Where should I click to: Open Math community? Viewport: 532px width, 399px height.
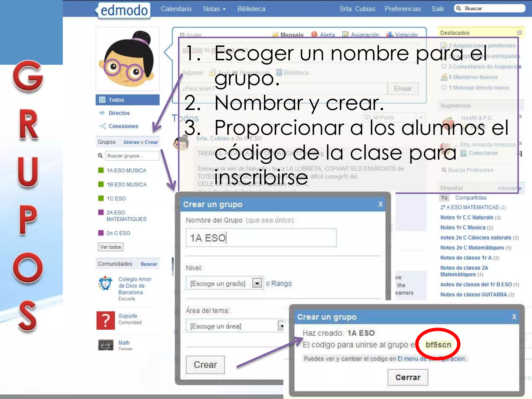coord(124,343)
